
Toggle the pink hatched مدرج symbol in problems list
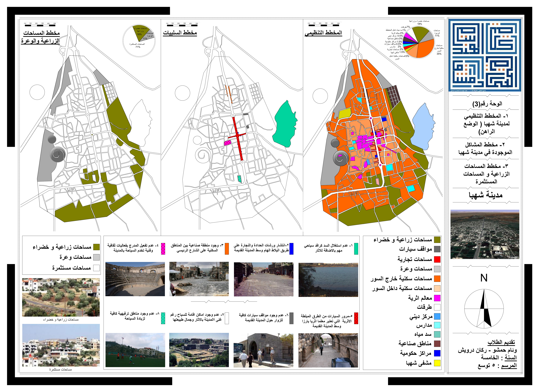163,249
